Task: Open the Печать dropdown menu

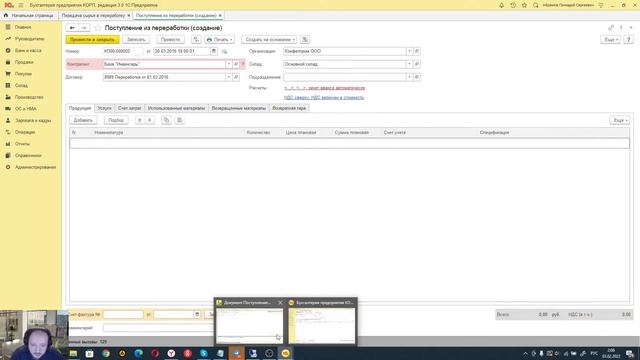Action: 220,40
